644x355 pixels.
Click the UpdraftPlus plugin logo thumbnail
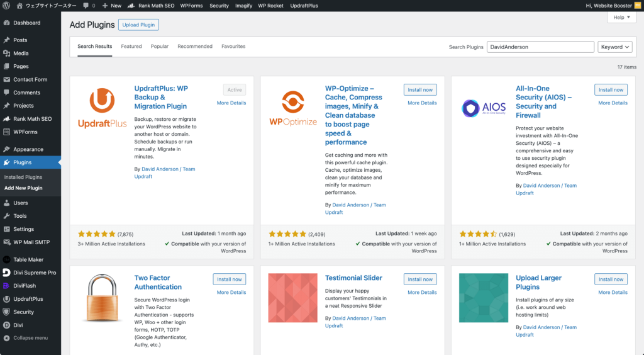(x=103, y=108)
